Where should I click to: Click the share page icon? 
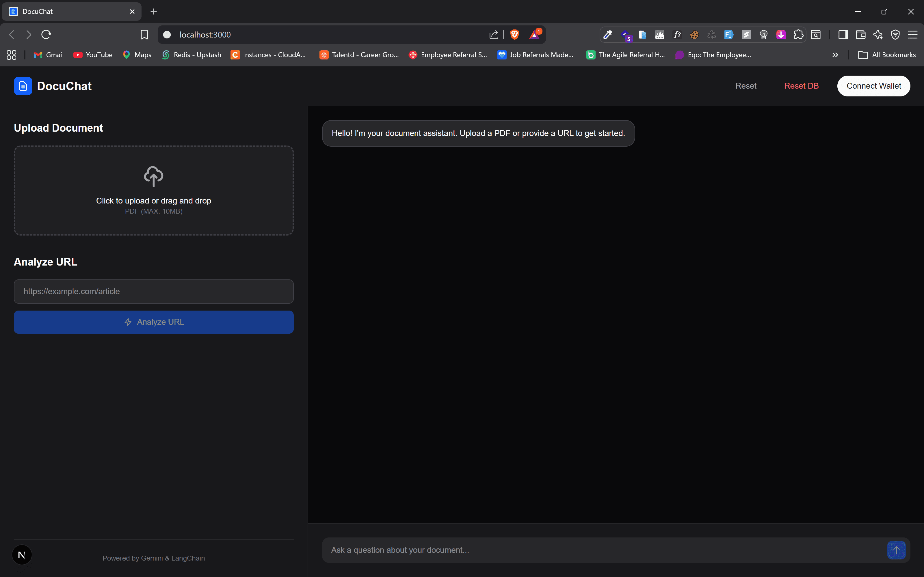pos(493,35)
